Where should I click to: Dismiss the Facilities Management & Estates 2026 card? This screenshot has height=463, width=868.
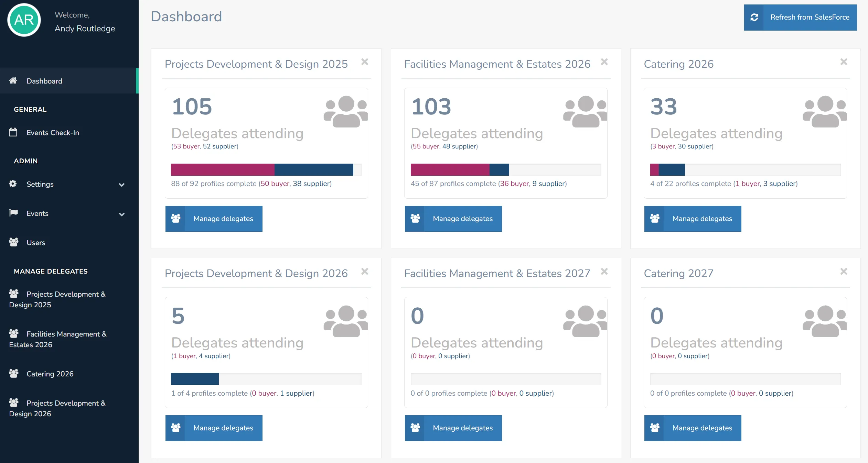[x=604, y=62]
